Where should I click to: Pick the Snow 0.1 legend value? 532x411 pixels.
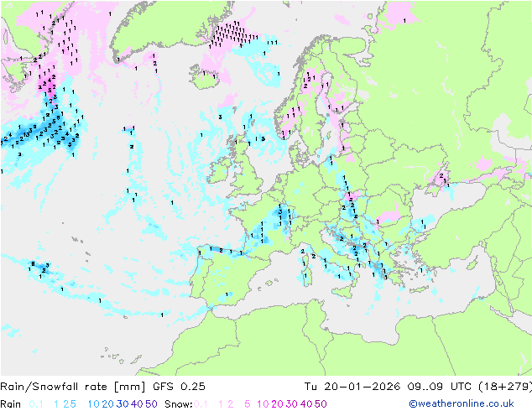[x=201, y=404]
